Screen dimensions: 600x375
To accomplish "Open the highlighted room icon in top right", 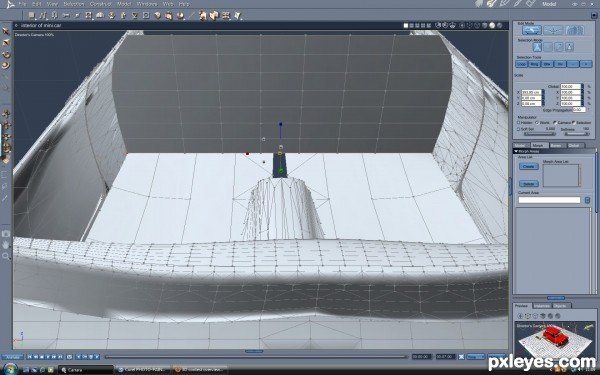I will point(491,3).
